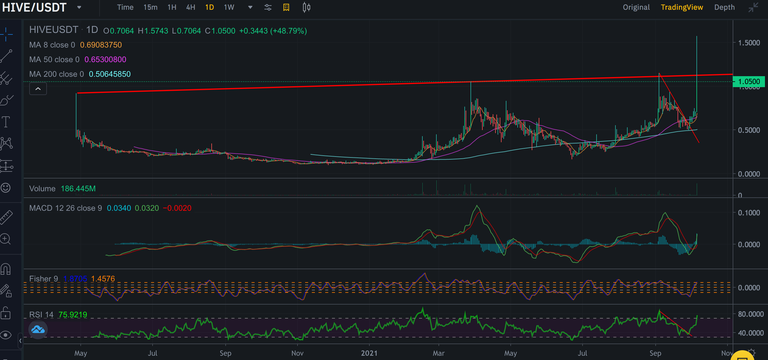768x360 pixels.
Task: Click the TradingView logo badge
Action: coord(38,329)
